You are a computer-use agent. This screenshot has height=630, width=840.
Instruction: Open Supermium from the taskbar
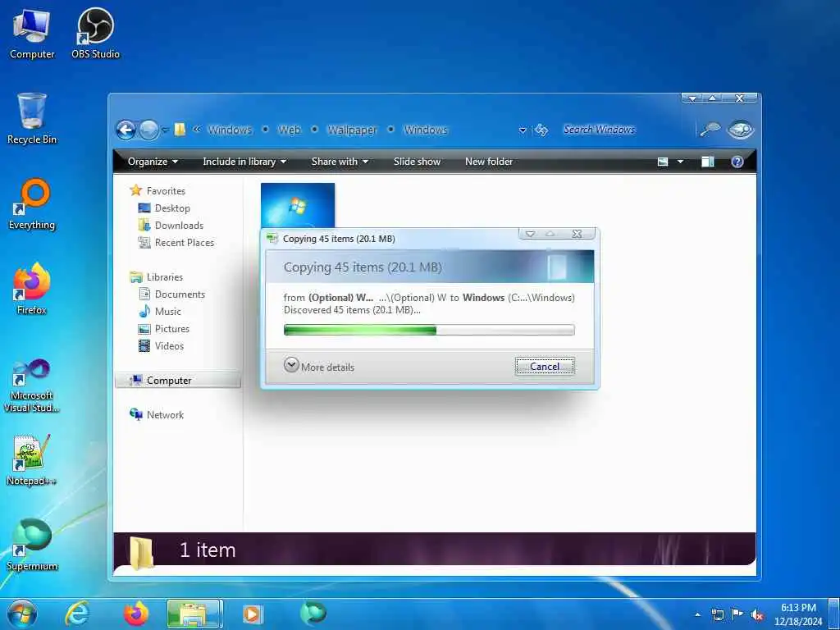[313, 613]
